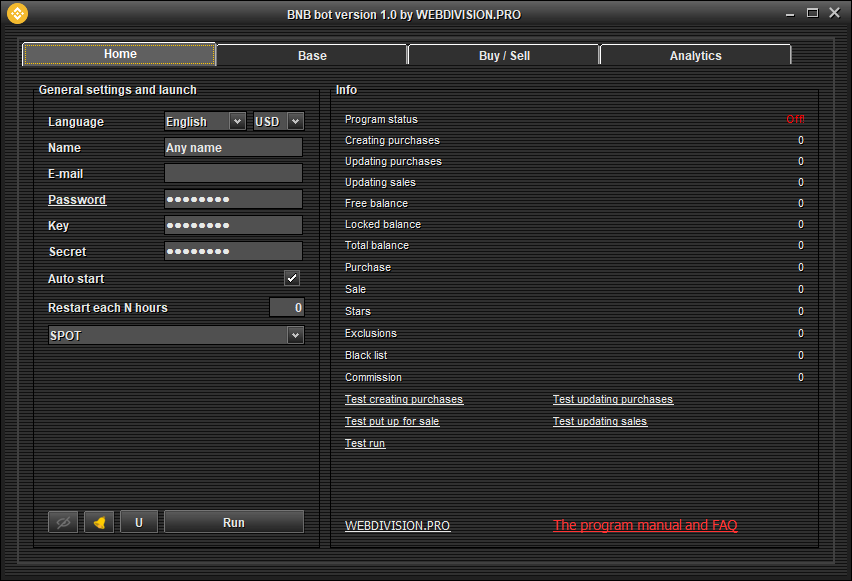
Task: Select the Home tab
Action: (x=120, y=54)
